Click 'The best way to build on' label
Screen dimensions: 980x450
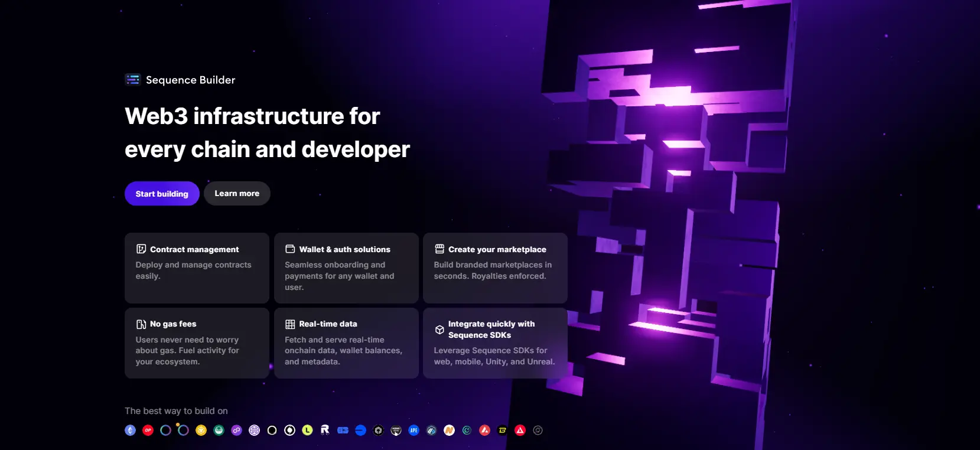pyautogui.click(x=176, y=411)
